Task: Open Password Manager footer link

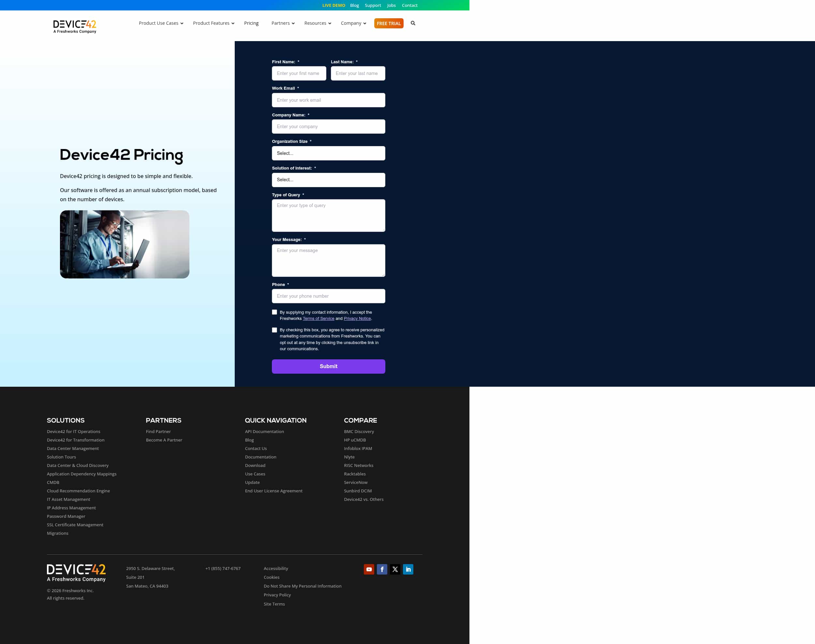Action: point(66,516)
